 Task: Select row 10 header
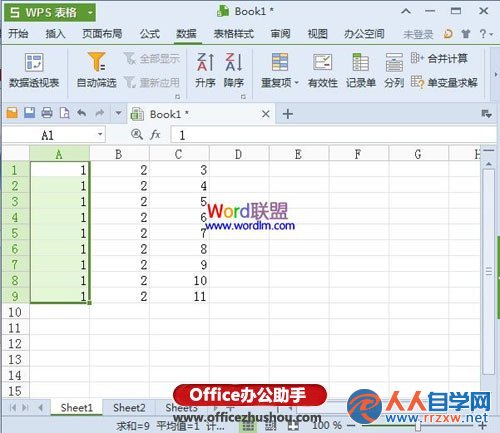click(15, 312)
